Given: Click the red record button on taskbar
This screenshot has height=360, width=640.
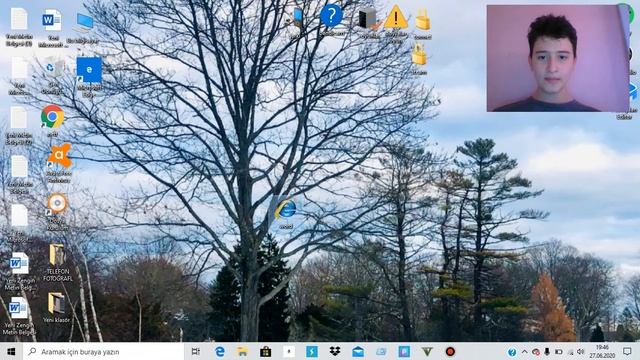Looking at the screenshot, I should [x=450, y=351].
